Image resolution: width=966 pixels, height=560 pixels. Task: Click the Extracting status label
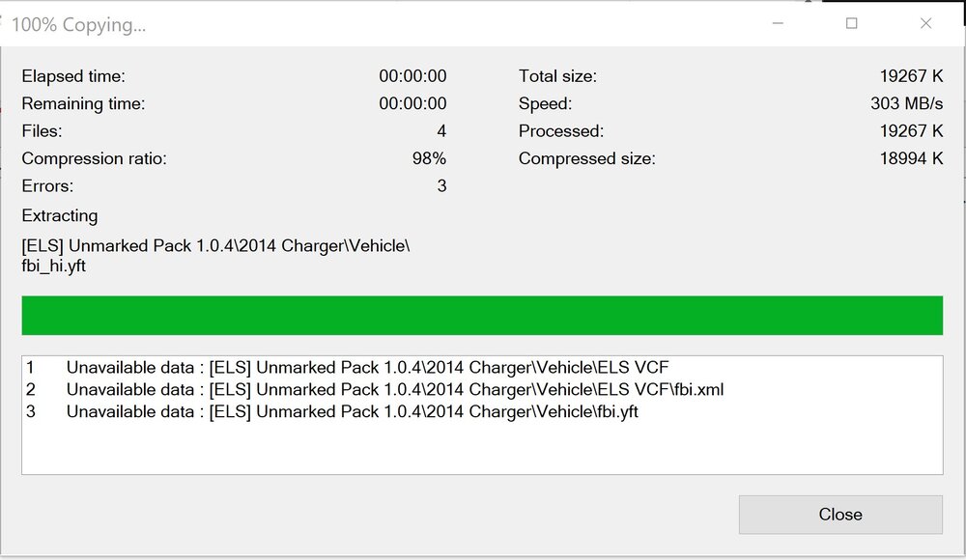click(x=60, y=215)
